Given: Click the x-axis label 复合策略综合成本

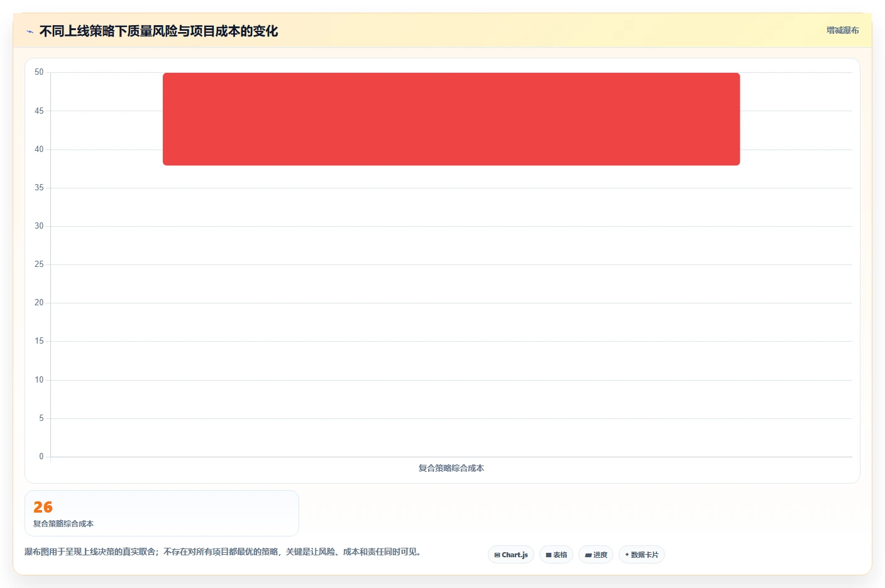Looking at the screenshot, I should (x=451, y=468).
